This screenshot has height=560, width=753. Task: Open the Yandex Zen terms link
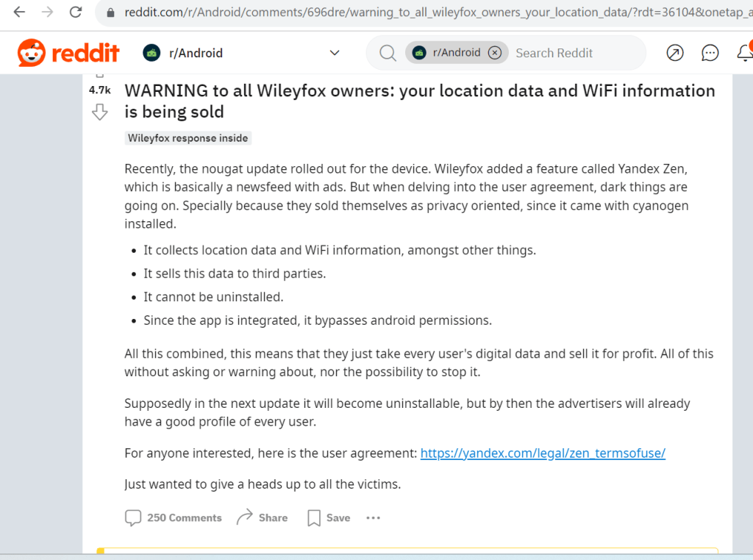(543, 453)
